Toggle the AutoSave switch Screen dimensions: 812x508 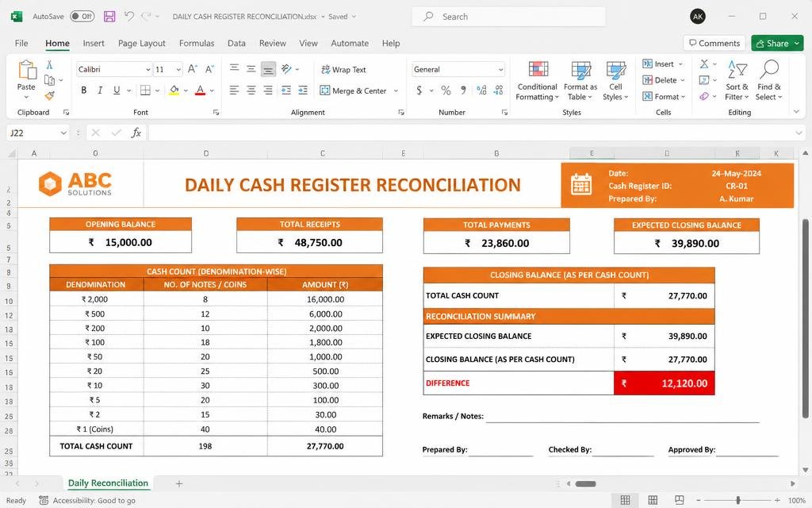point(82,17)
